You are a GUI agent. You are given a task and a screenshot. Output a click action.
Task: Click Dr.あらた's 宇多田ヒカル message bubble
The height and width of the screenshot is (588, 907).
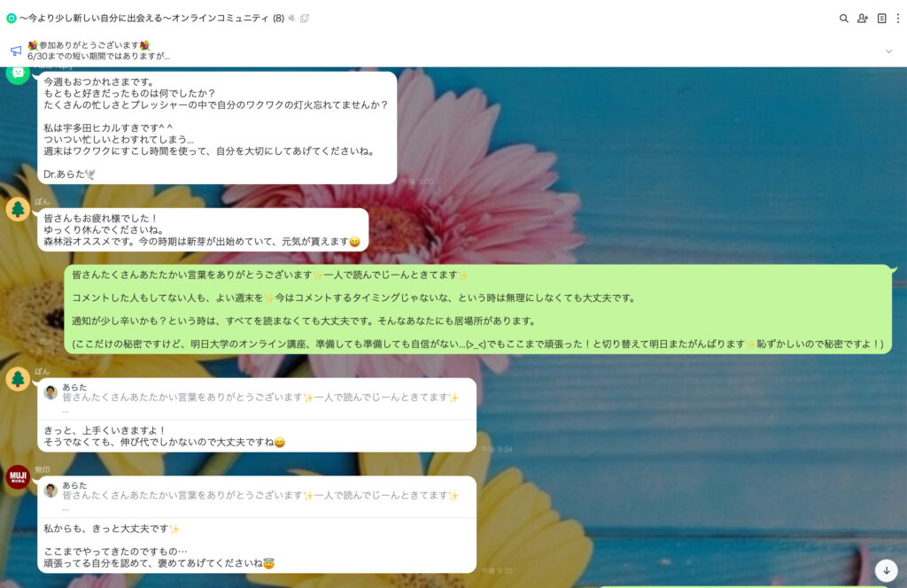pyautogui.click(x=217, y=128)
